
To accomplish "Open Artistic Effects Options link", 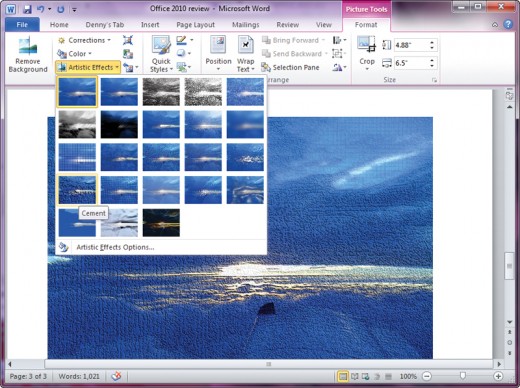I will coord(115,247).
